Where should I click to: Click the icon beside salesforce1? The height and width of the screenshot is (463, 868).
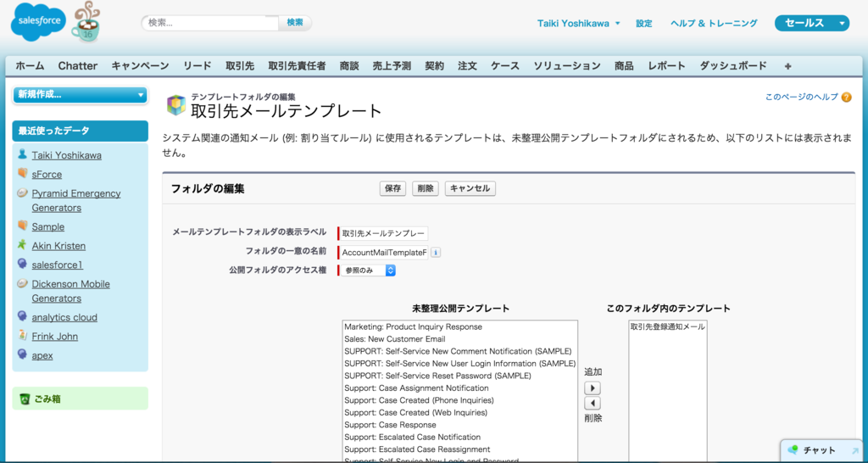pos(22,264)
